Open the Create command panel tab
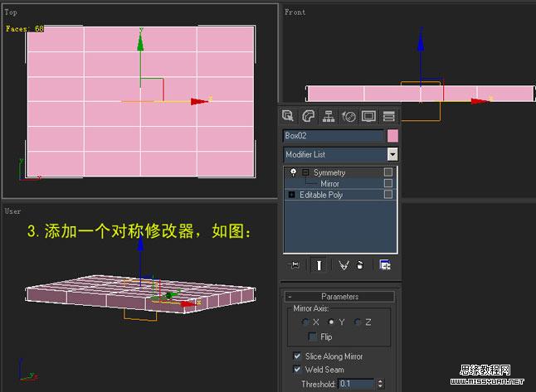The height and width of the screenshot is (392, 536). [x=288, y=116]
